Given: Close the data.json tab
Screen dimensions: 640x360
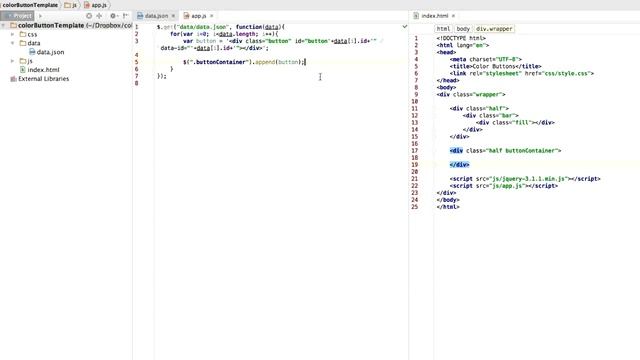Looking at the screenshot, I should pos(173,16).
